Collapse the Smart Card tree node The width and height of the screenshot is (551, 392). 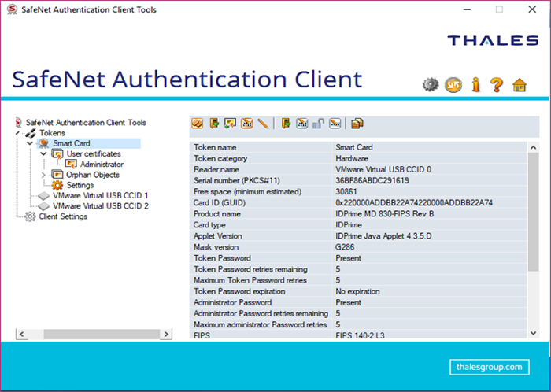[30, 144]
